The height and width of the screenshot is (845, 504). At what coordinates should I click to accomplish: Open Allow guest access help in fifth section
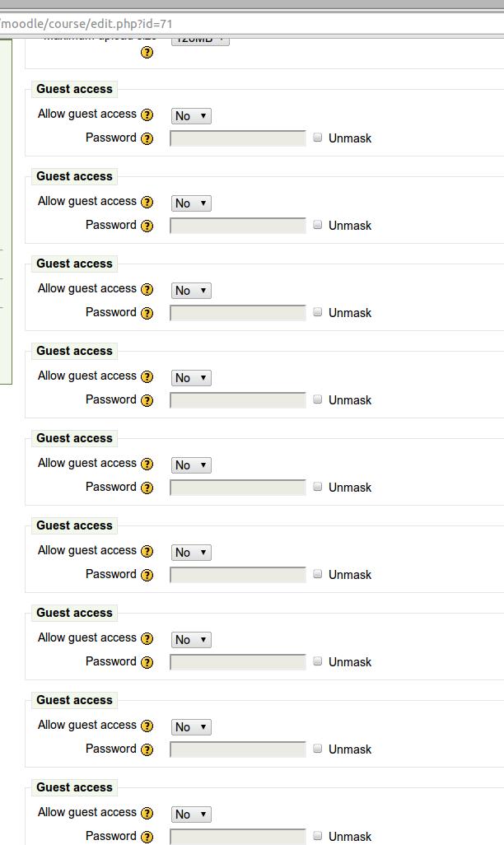coord(147,464)
